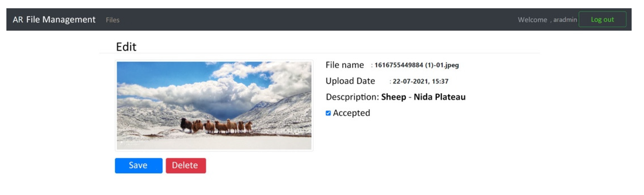Select the file name 1616755449884 (1)-01.jpeg
644x195 pixels.
[417, 65]
